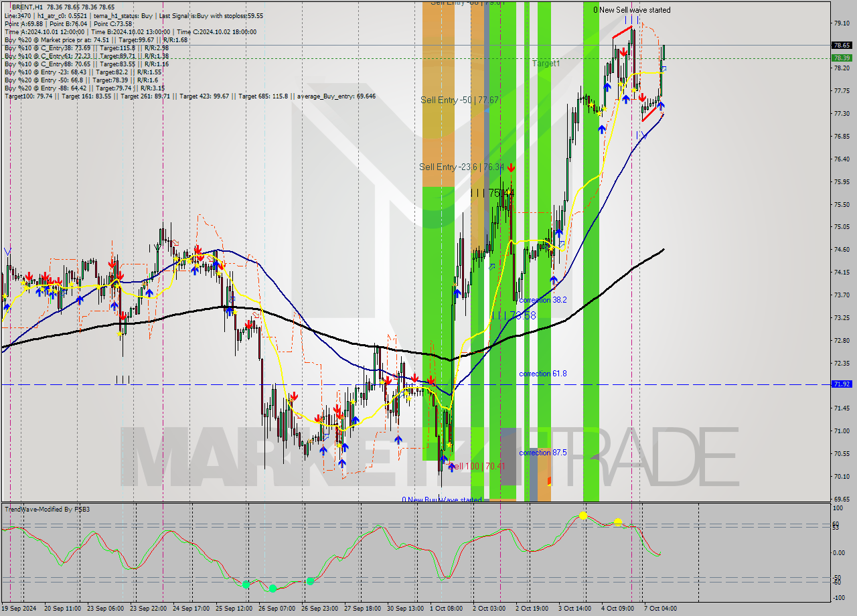Screen dimensions: 857x616
Task: Click the green price tag 78.39
Action: pyautogui.click(x=842, y=58)
